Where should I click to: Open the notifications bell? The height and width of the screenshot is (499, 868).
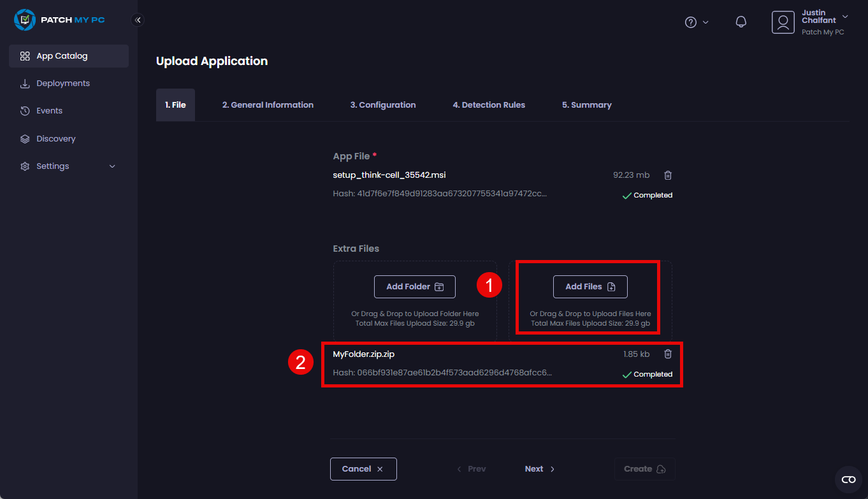[x=741, y=22]
